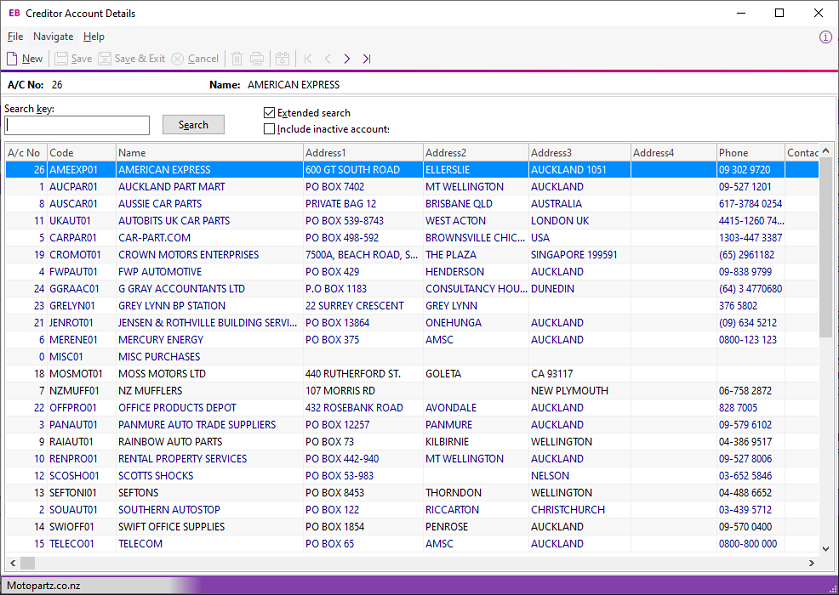Click Motopartz.co.nz in the status bar
839x595 pixels.
coord(43,585)
